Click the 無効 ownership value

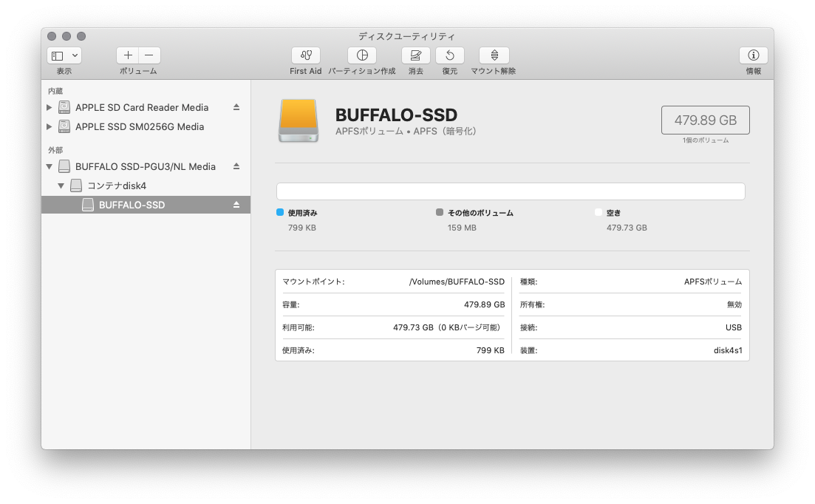pos(734,304)
